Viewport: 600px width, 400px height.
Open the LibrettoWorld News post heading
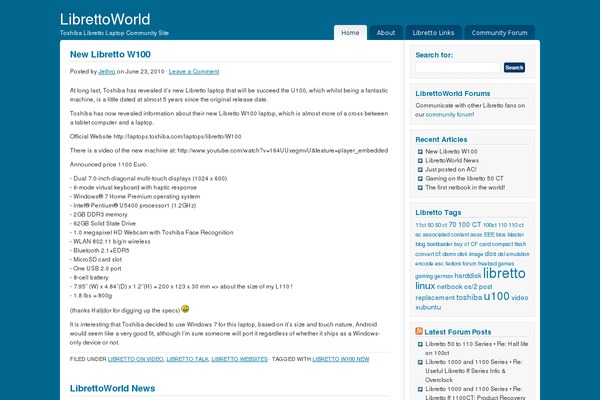[x=112, y=388]
